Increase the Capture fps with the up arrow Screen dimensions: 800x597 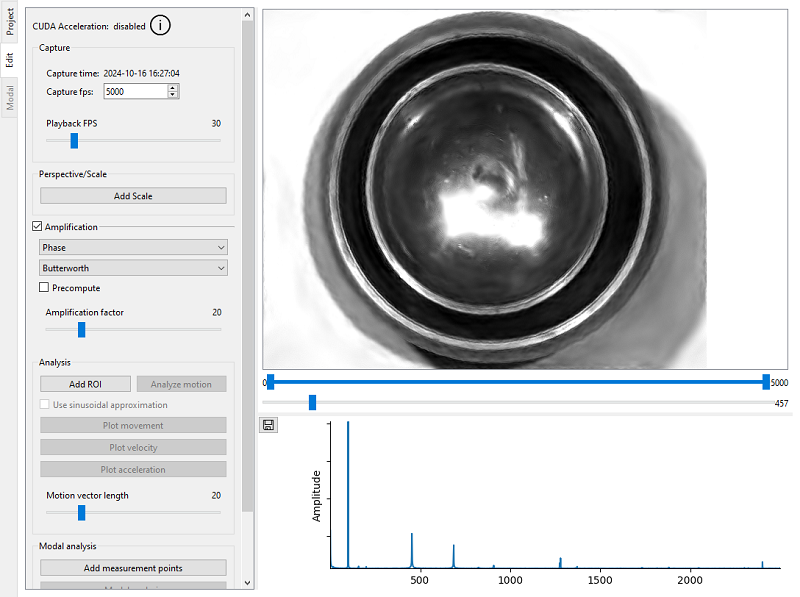[x=173, y=88]
